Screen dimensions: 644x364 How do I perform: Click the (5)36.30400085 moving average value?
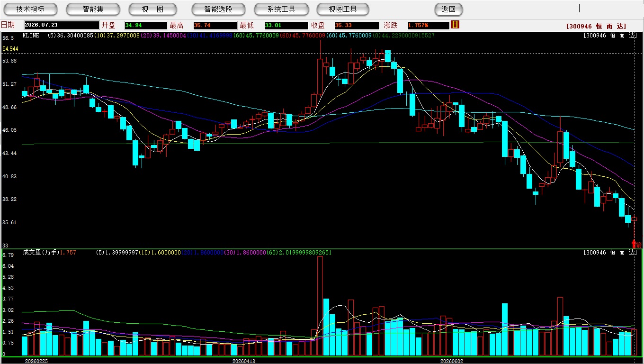72,36
